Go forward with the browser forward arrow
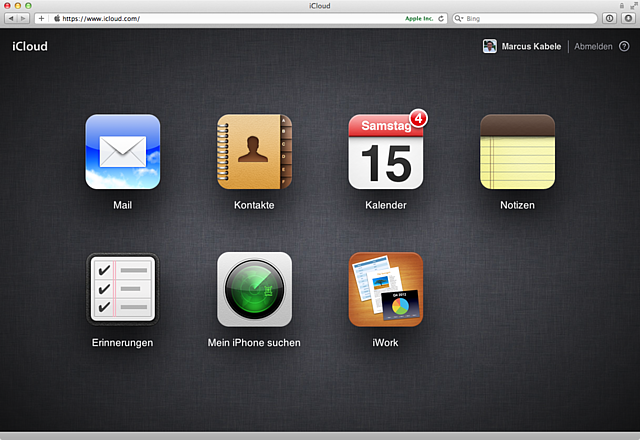 (x=23, y=18)
